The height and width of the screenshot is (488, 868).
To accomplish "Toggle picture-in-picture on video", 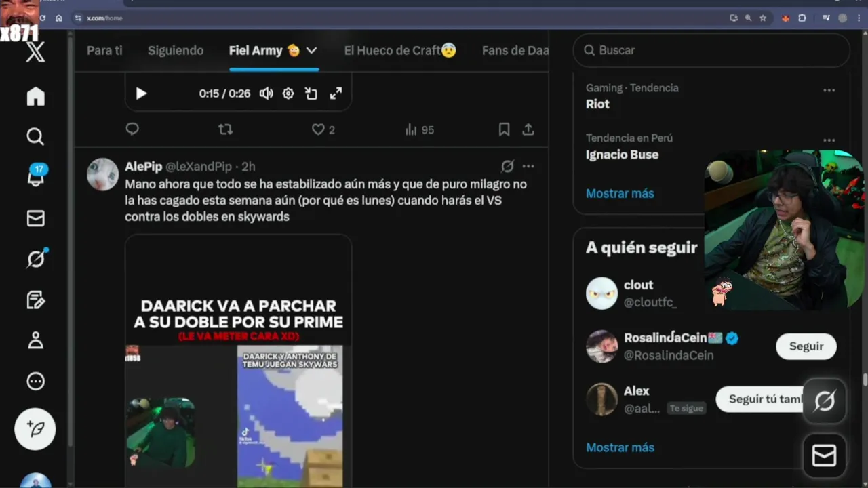I will 311,94.
